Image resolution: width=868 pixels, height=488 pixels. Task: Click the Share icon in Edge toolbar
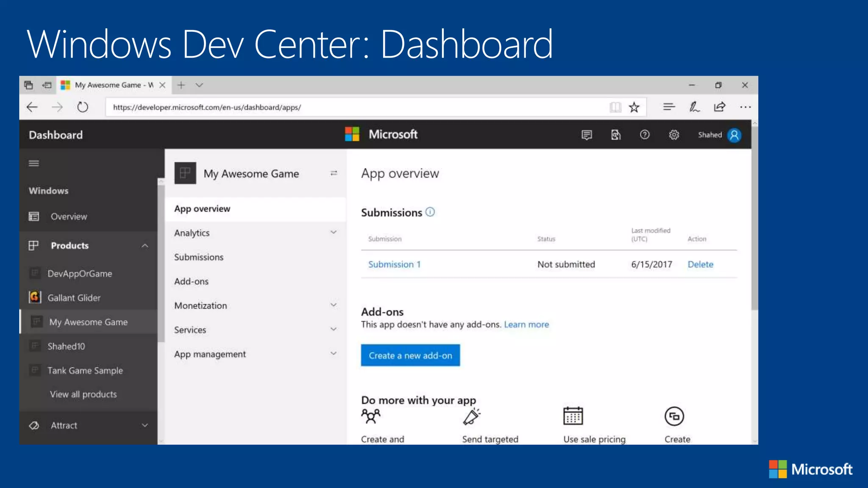(x=720, y=107)
